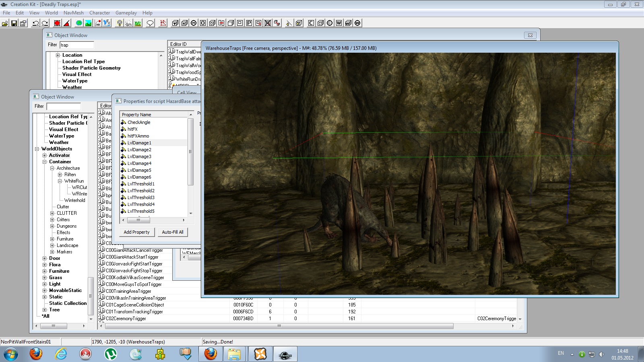Viewport: 644px width, 362px height.
Task: Click the HK Havok animation icon
Action: pyautogui.click(x=98, y=23)
